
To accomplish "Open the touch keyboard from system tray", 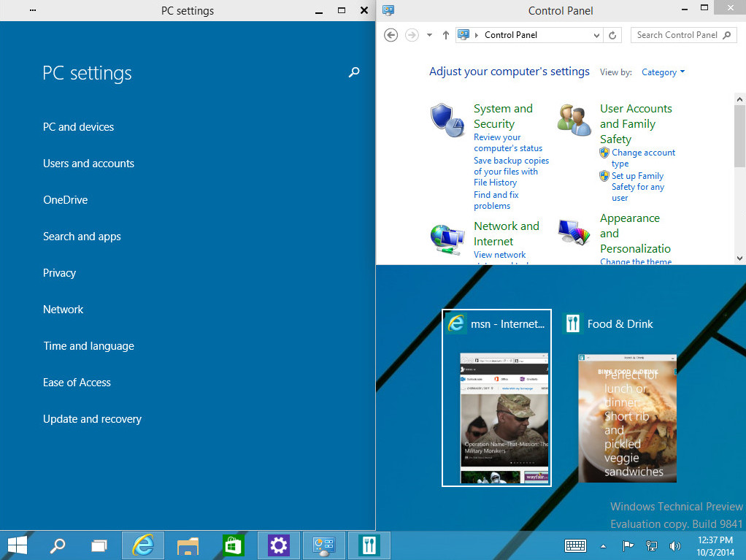I will tap(575, 545).
